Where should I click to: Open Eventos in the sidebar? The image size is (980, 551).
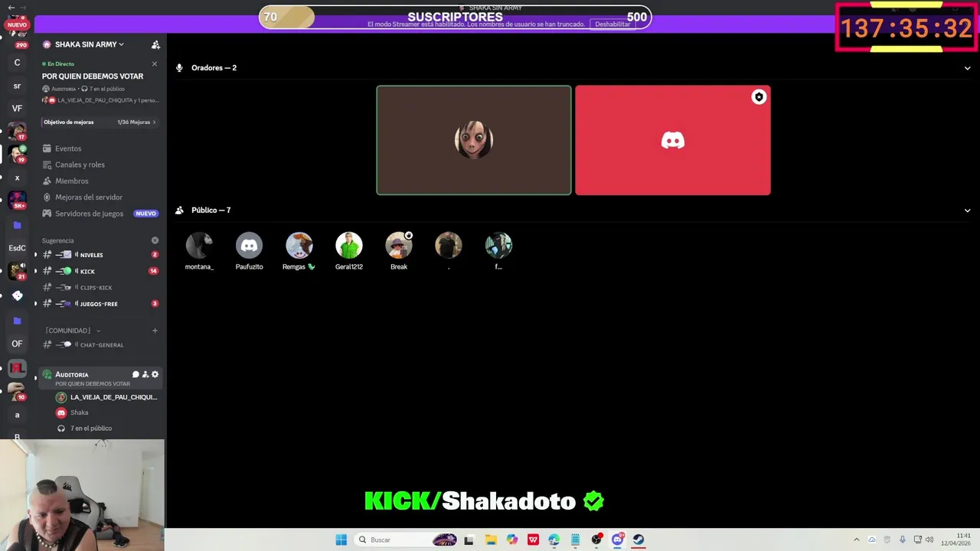click(67, 148)
